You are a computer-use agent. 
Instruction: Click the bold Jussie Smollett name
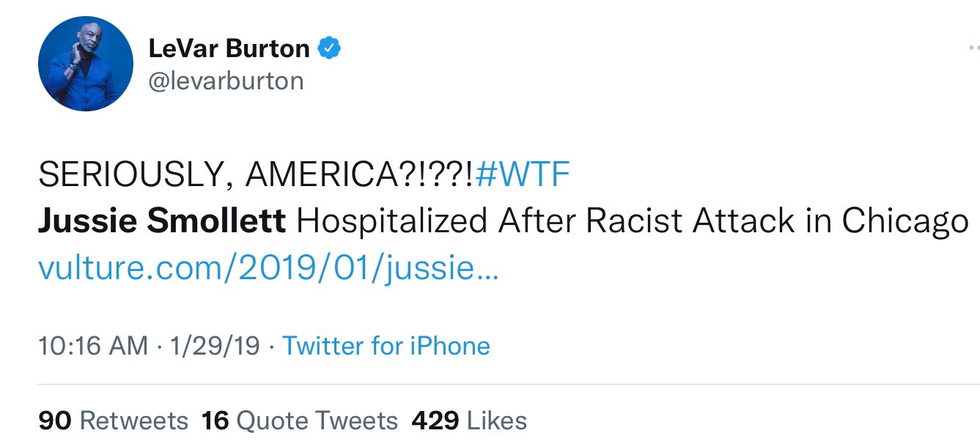[x=161, y=221]
